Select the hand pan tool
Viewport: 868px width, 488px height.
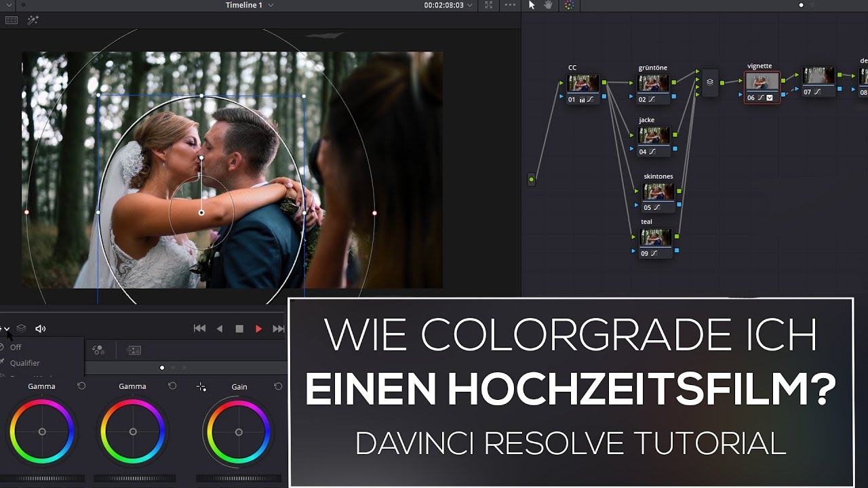click(549, 5)
